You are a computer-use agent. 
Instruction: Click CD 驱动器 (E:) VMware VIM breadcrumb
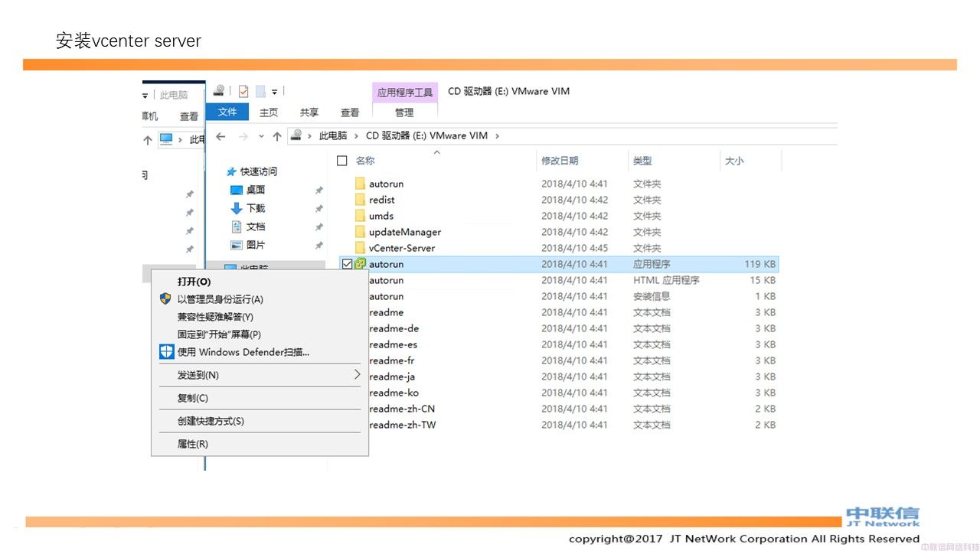[426, 135]
